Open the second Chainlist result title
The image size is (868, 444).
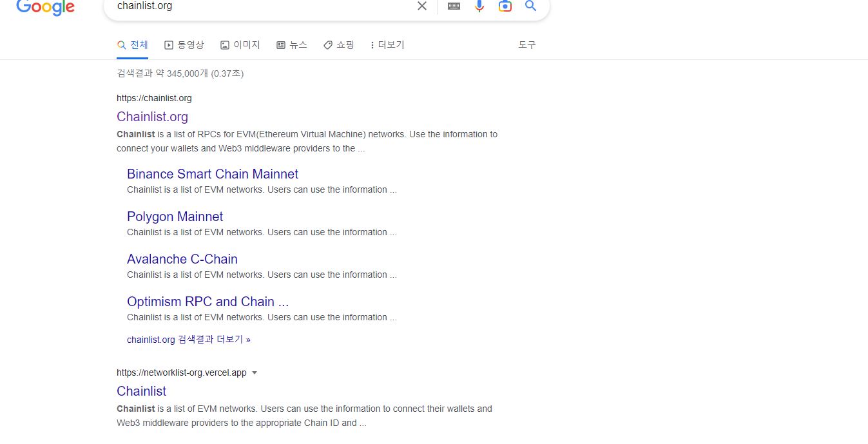(x=141, y=391)
